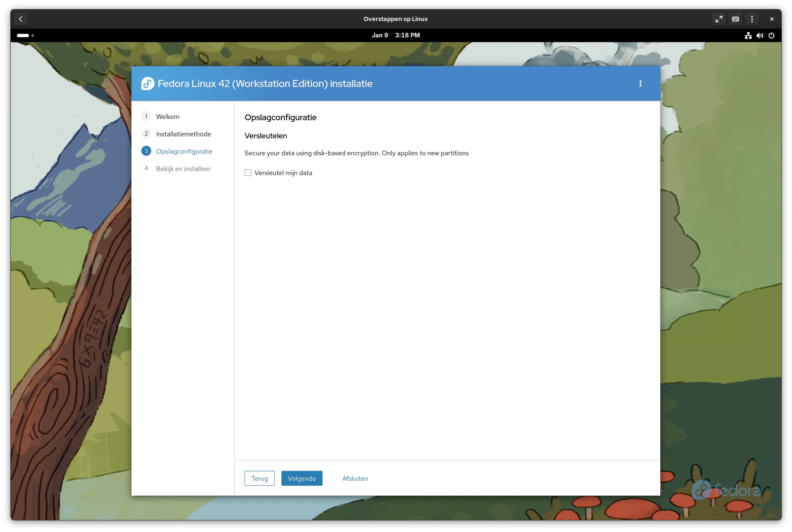792x532 pixels.
Task: Open the installer's kebab options menu
Action: (x=640, y=83)
